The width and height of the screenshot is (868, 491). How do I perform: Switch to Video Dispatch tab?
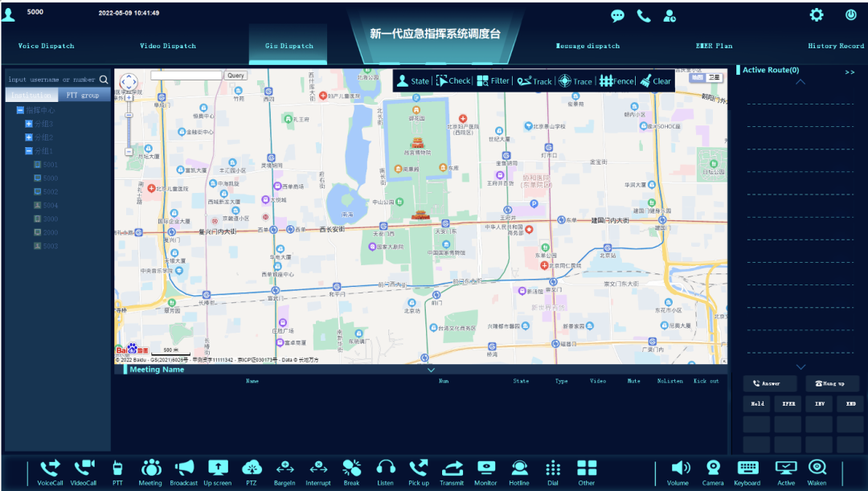click(x=168, y=46)
